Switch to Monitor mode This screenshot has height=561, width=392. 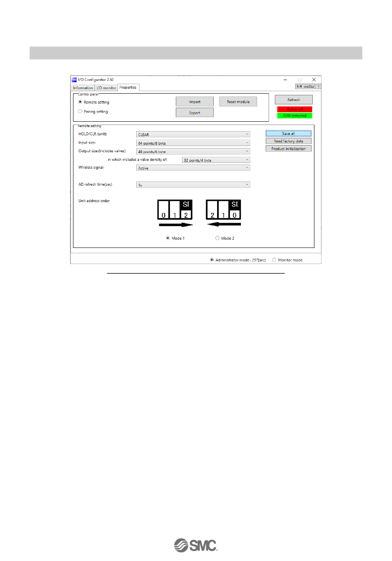pyautogui.click(x=274, y=260)
